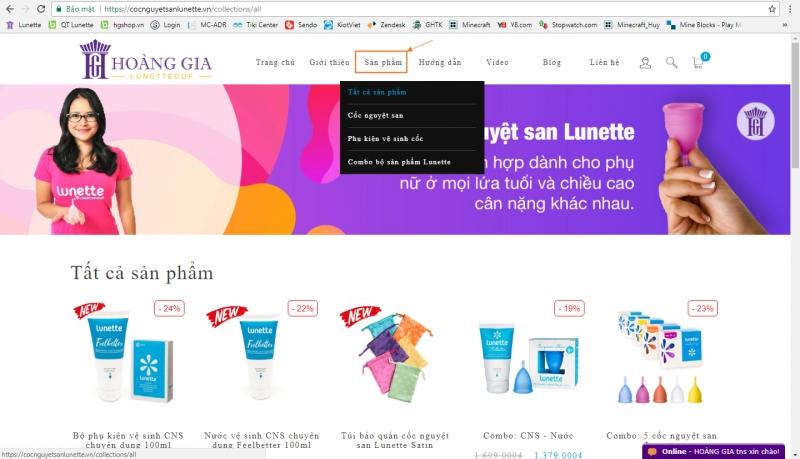
Task: Open the GHTK bookmark
Action: (x=428, y=24)
